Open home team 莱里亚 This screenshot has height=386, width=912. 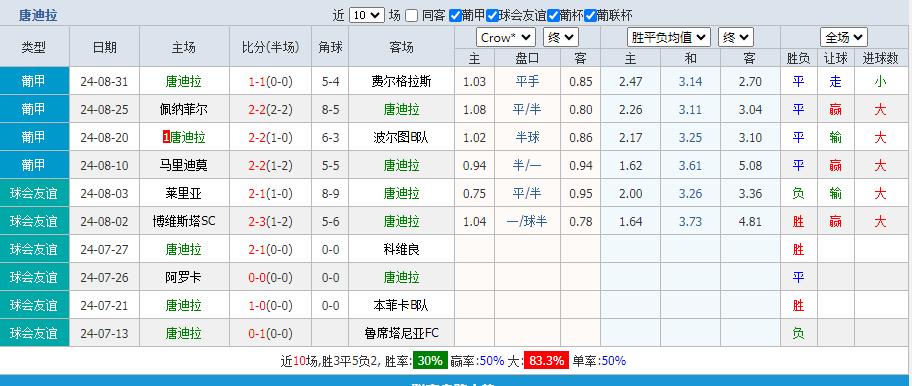click(x=183, y=194)
